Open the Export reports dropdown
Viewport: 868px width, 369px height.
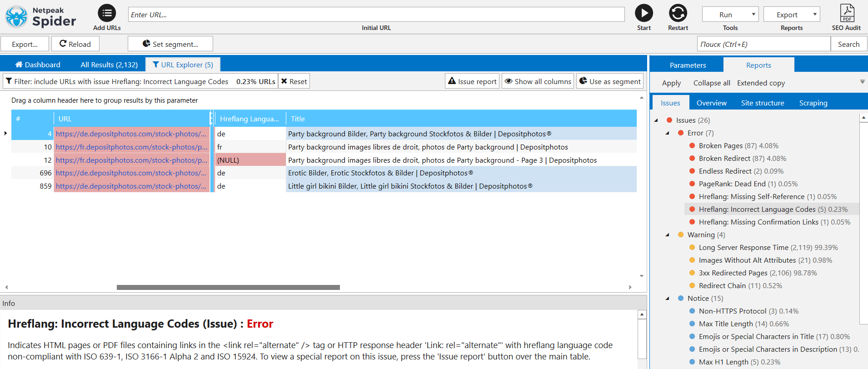792,15
